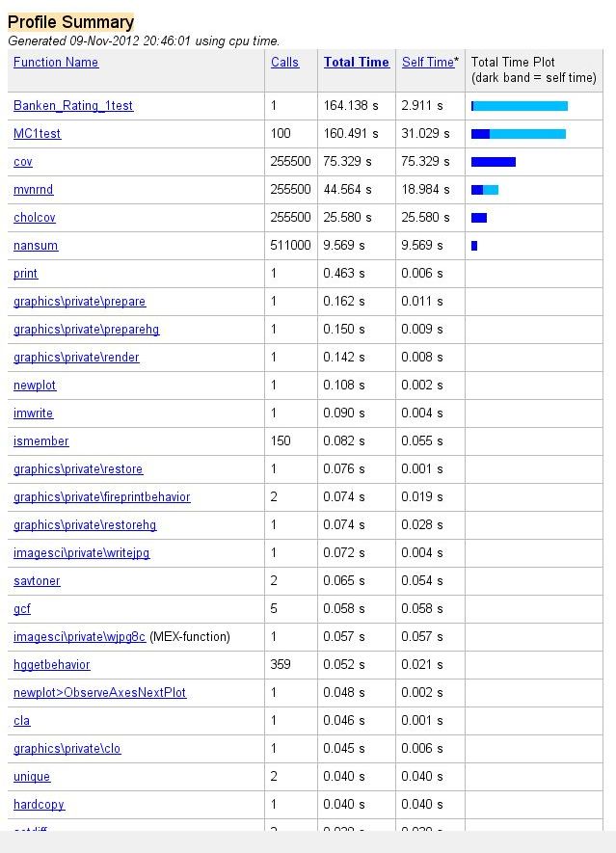Viewport: 616px width, 853px height.
Task: Open graphics\private\prepare function link
Action: tap(79, 302)
